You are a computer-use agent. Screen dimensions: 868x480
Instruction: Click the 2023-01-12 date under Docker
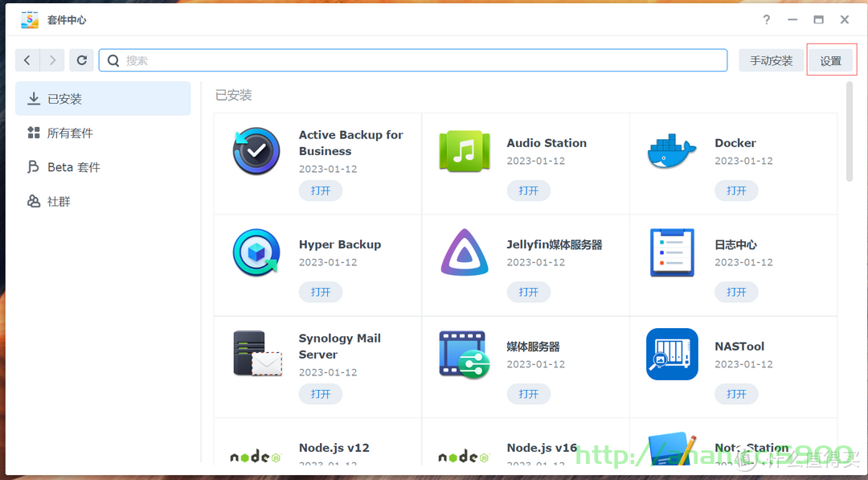click(743, 161)
